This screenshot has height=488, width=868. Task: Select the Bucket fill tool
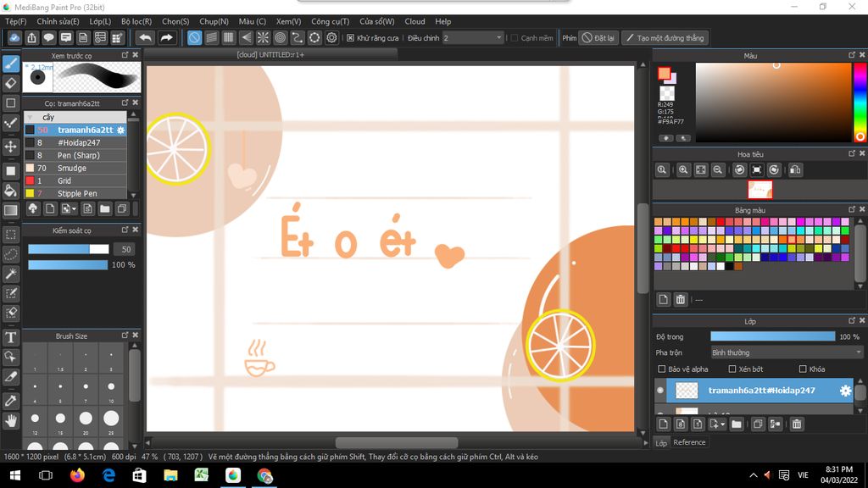(x=10, y=191)
